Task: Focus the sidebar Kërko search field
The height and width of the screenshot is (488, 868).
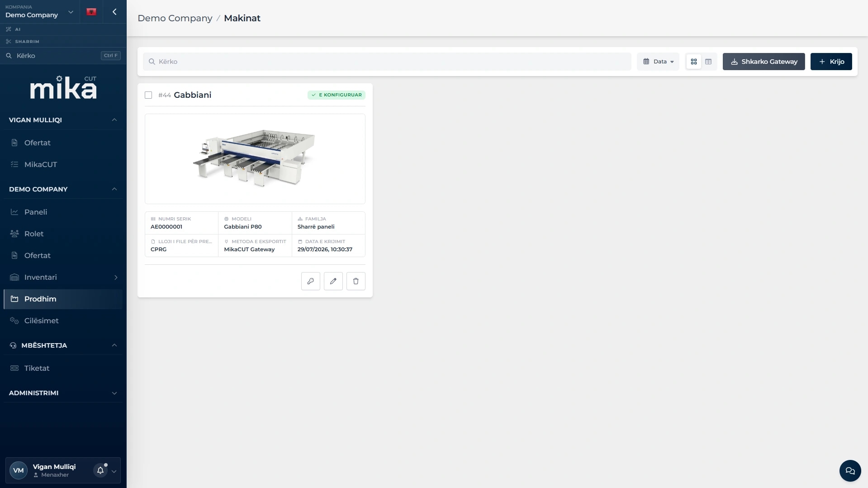Action: [x=63, y=56]
